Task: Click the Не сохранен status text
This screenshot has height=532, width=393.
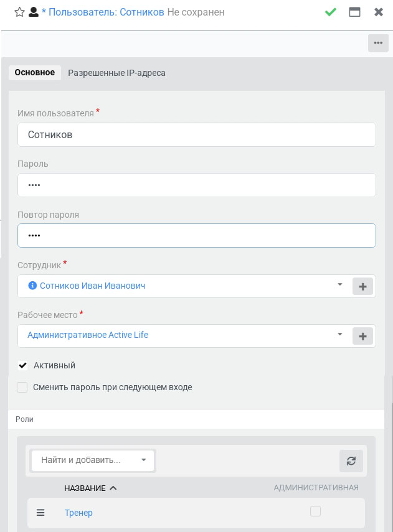Action: point(196,12)
